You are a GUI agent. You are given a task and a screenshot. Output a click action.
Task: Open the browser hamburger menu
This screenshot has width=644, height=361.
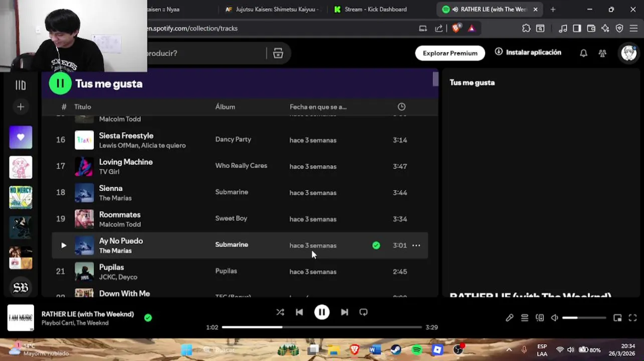pos(633,29)
